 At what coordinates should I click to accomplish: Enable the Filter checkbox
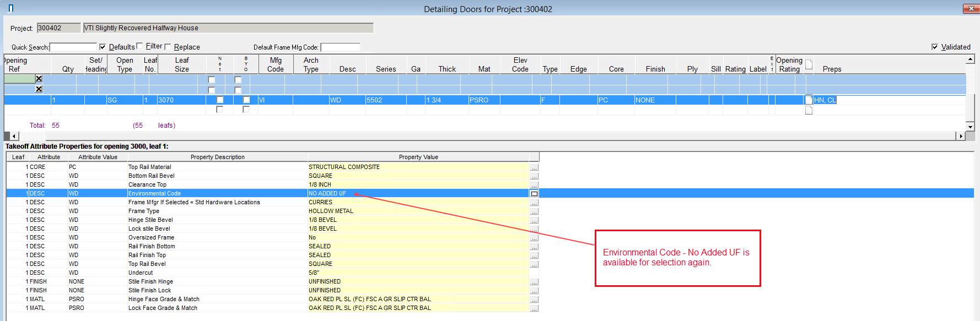139,46
